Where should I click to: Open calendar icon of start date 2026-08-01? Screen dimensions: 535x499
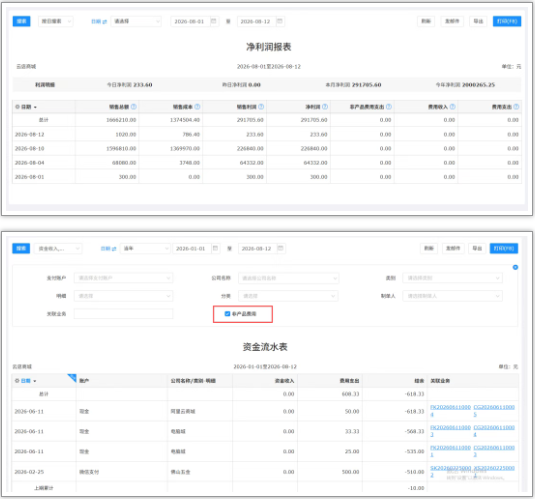214,21
